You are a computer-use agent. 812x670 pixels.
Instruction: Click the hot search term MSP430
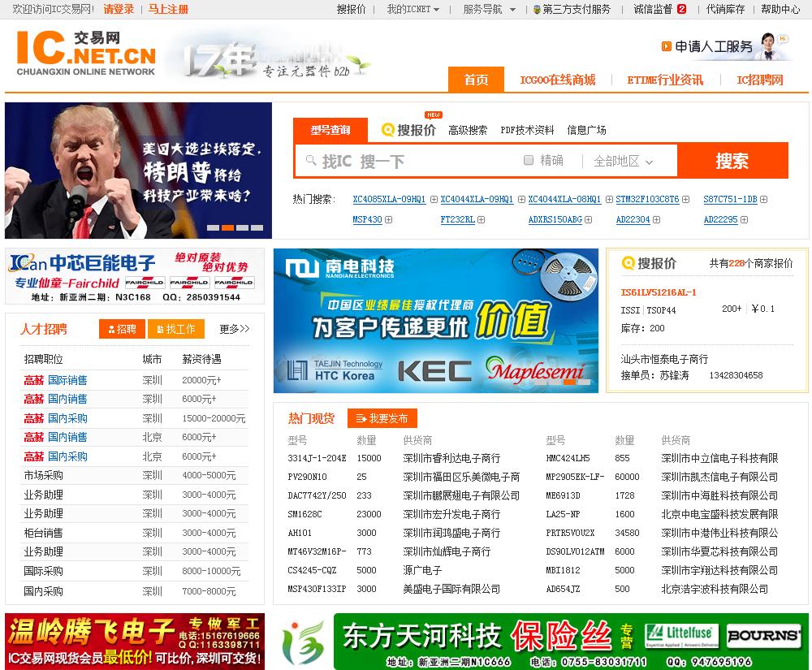367,219
